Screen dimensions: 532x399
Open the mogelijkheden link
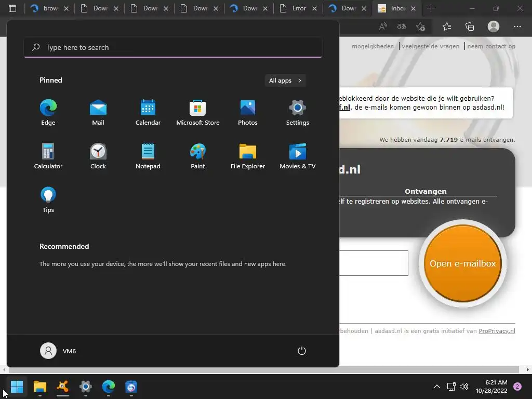373,46
